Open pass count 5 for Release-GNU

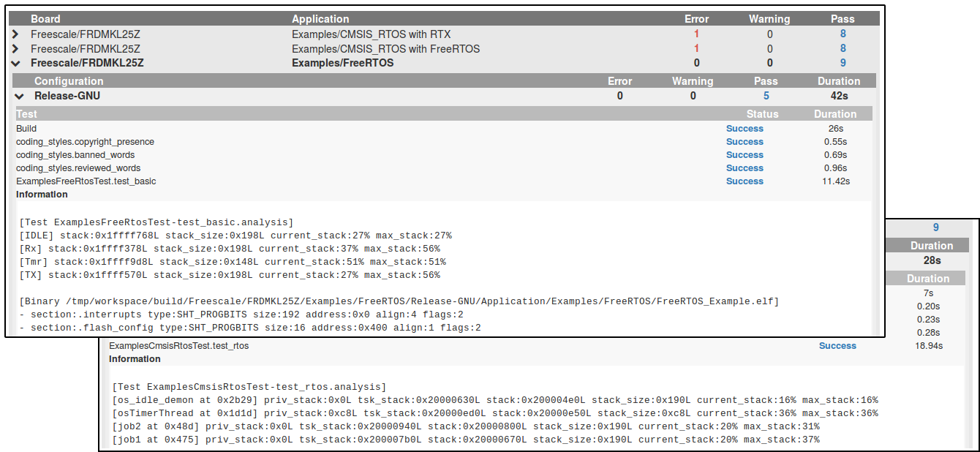pyautogui.click(x=766, y=96)
